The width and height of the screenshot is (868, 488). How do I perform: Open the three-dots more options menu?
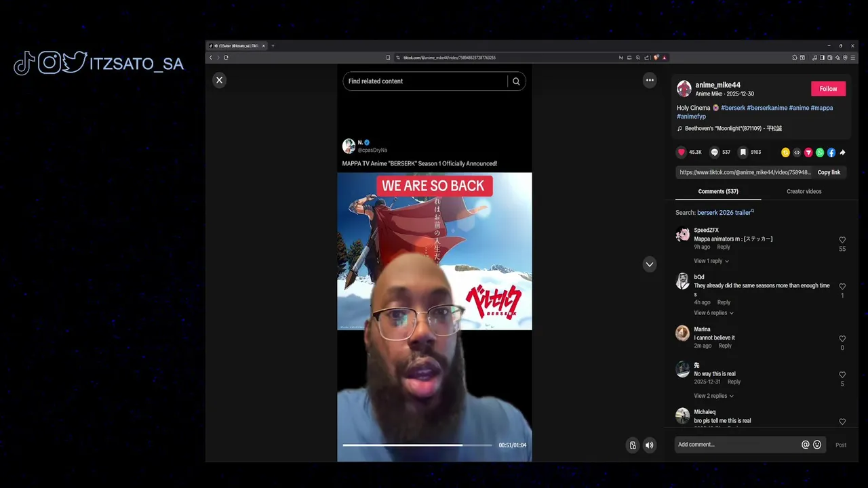650,80
